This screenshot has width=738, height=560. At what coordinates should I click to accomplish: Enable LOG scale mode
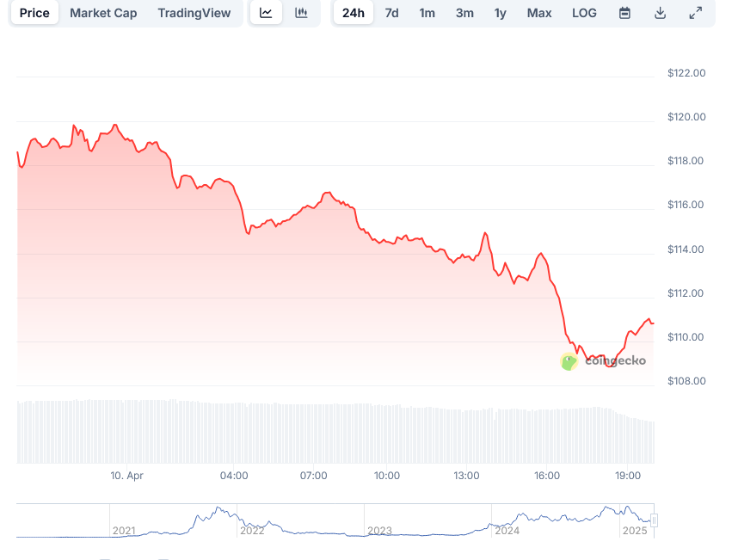pos(584,13)
